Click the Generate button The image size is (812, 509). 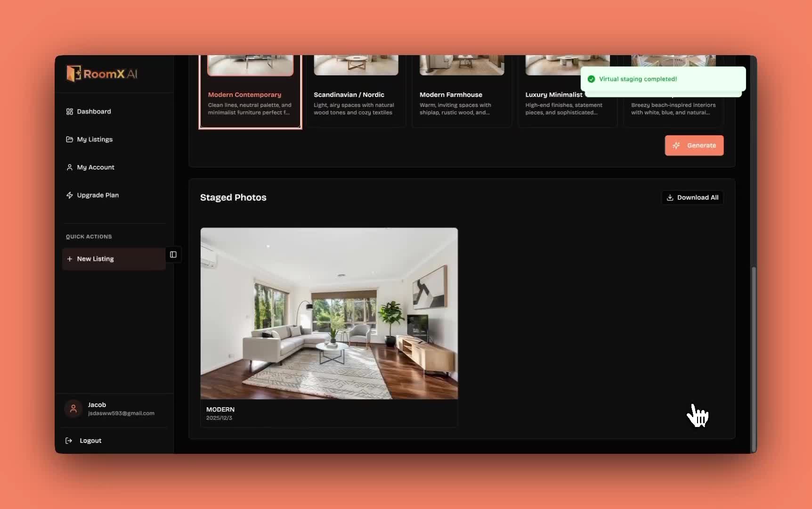pos(695,146)
